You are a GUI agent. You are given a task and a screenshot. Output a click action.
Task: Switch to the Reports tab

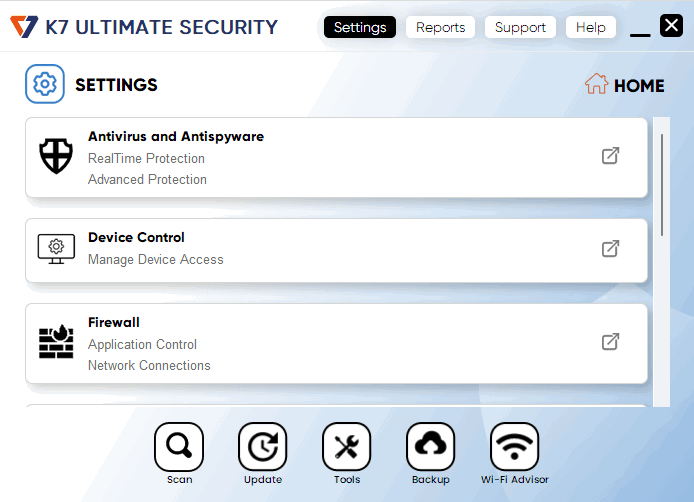(441, 27)
